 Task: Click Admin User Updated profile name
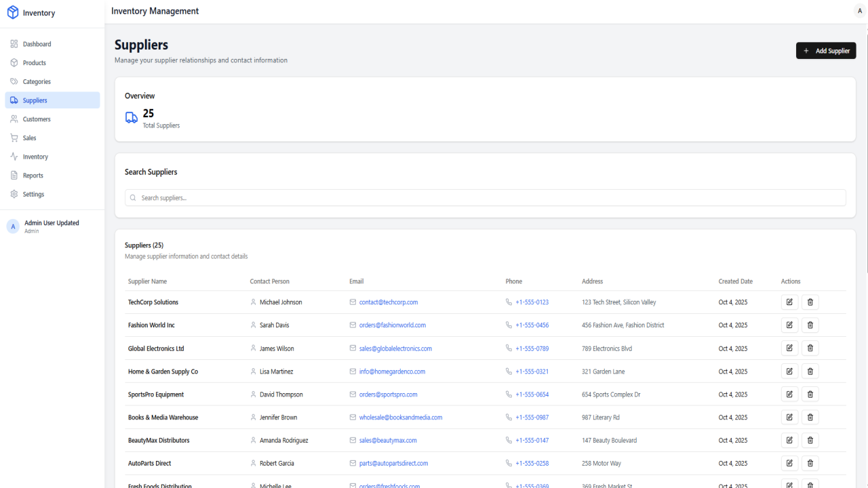52,223
